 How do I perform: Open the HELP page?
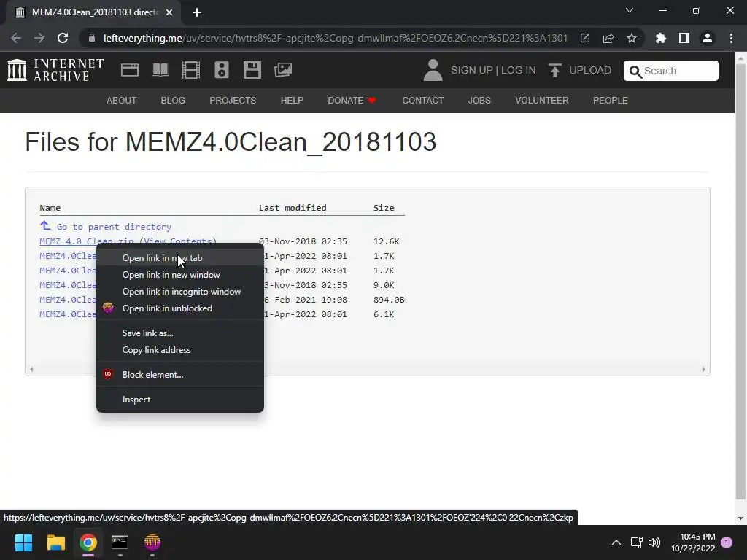(292, 101)
